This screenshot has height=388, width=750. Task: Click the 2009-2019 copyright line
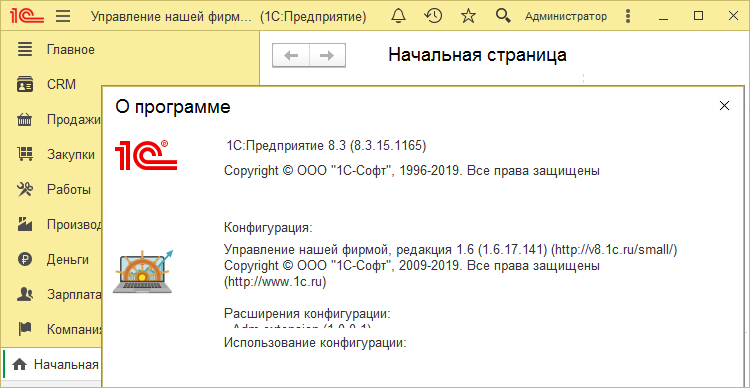(412, 266)
